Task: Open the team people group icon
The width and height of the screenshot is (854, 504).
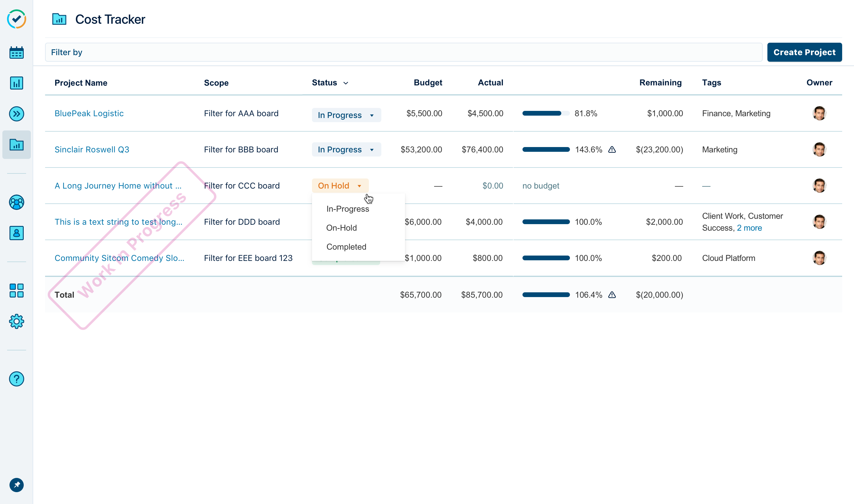Action: click(16, 202)
